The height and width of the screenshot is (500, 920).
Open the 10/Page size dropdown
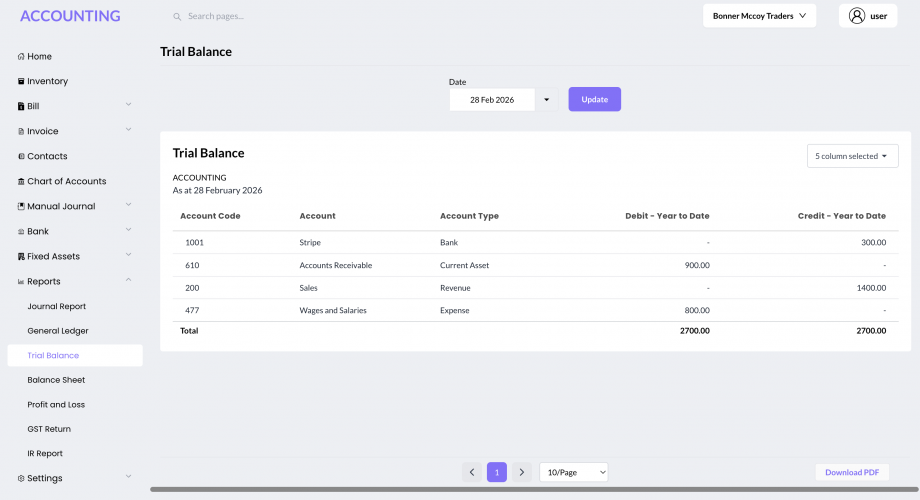pyautogui.click(x=574, y=472)
